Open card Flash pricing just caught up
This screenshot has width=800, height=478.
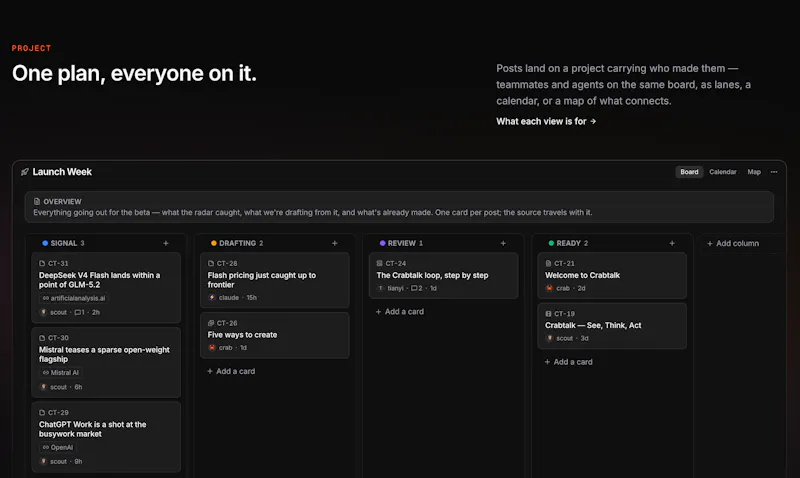tap(275, 280)
